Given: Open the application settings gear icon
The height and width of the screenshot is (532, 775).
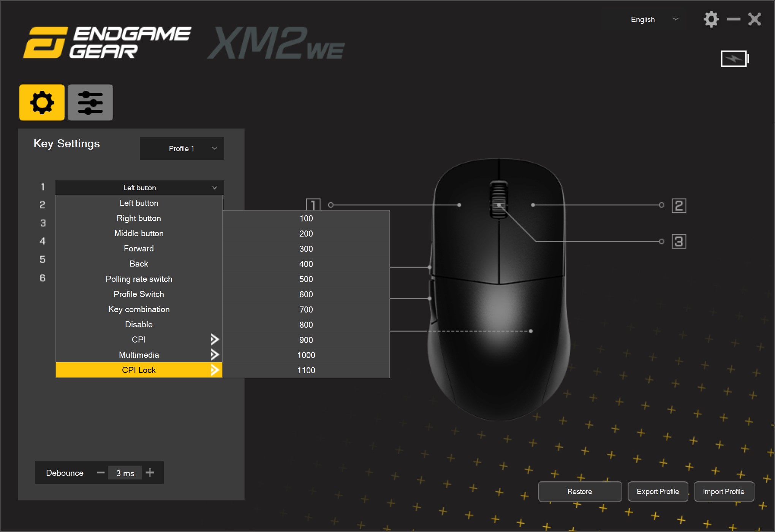Looking at the screenshot, I should click(711, 19).
